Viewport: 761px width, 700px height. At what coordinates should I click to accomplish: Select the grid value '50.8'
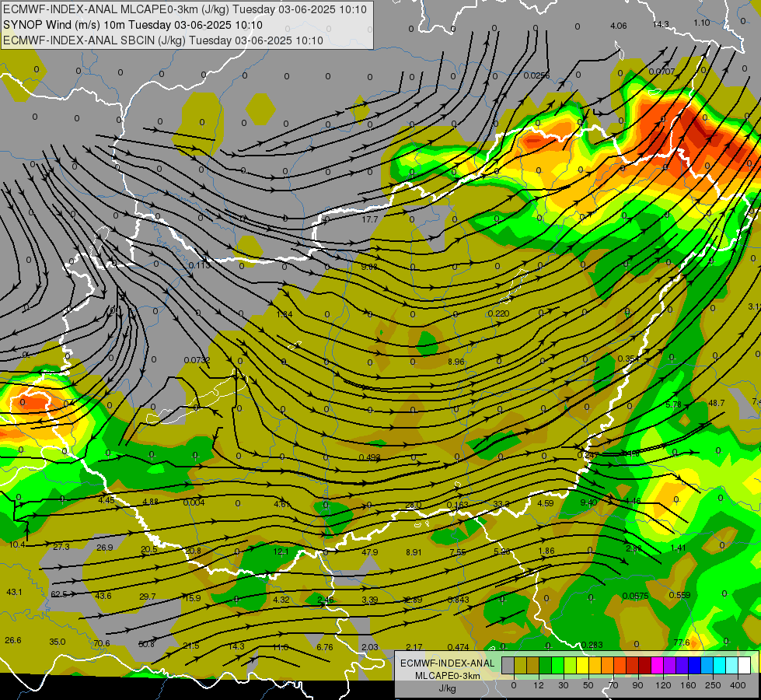(146, 644)
